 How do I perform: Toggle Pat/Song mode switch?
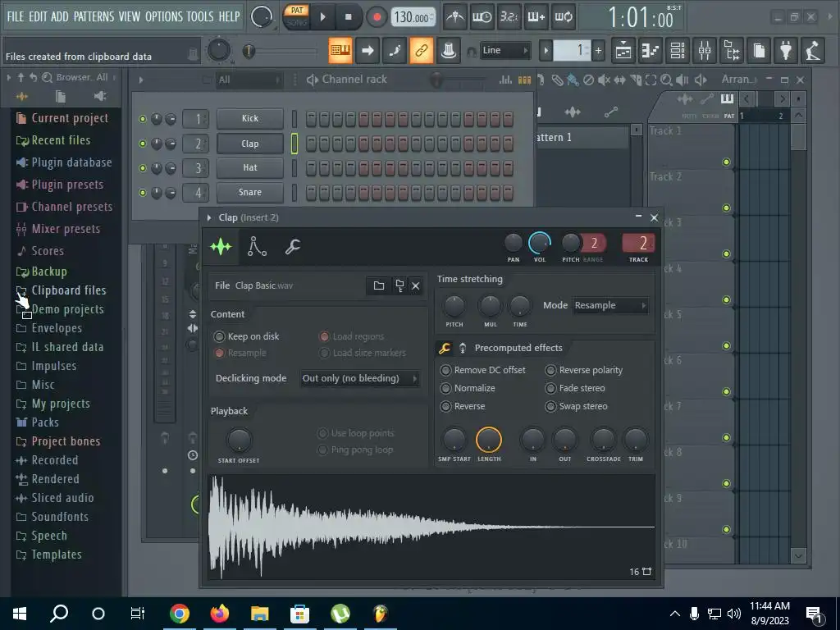pos(296,16)
